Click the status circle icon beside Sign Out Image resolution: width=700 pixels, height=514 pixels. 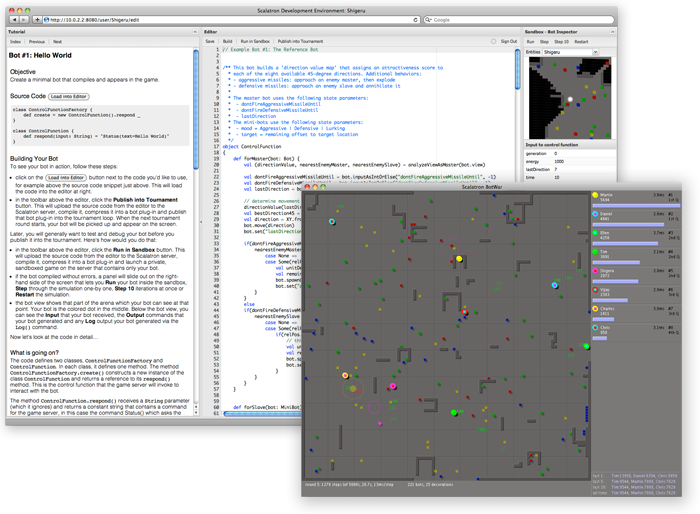point(493,41)
